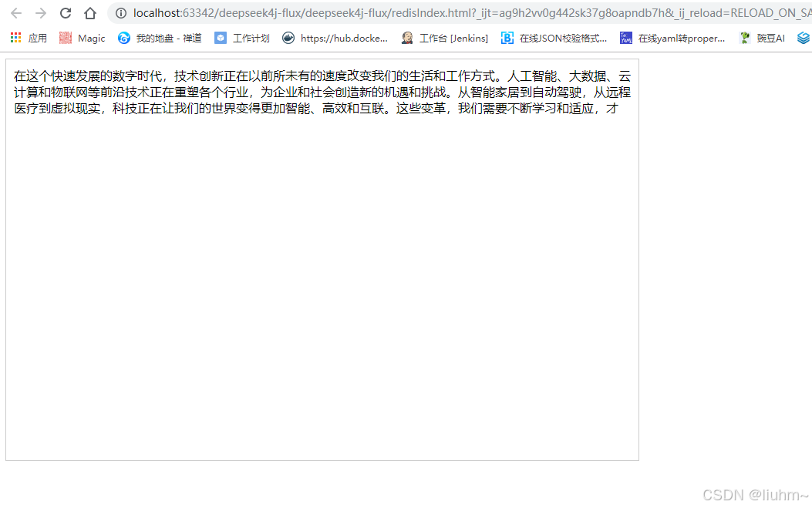This screenshot has height=508, width=812.
Task: Open the hub.docker bookmark
Action: (335, 38)
